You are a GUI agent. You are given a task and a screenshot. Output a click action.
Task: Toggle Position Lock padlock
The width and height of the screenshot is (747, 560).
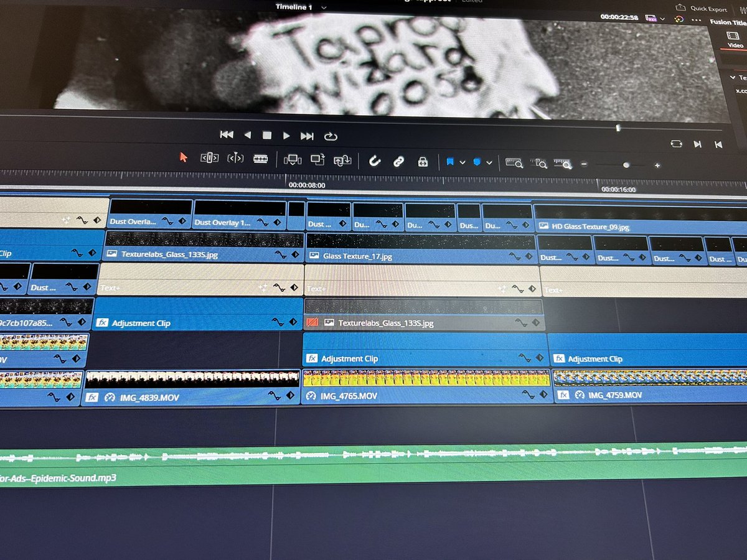(x=423, y=162)
